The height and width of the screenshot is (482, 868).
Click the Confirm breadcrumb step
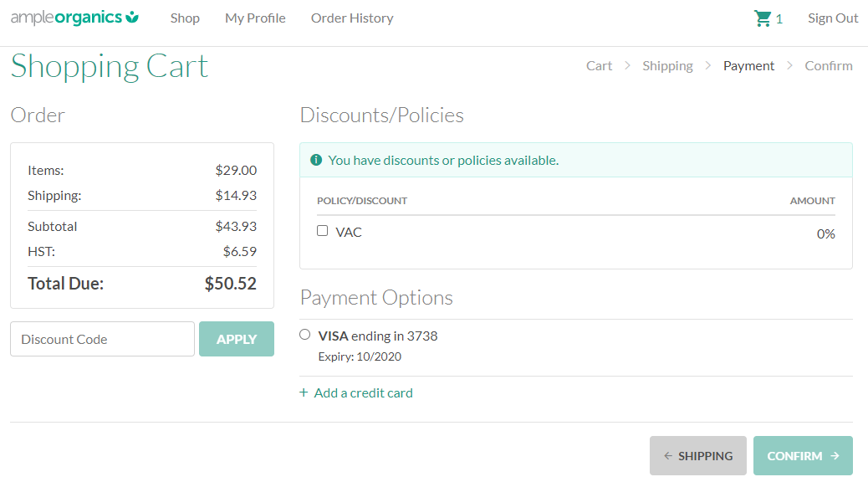tap(829, 66)
